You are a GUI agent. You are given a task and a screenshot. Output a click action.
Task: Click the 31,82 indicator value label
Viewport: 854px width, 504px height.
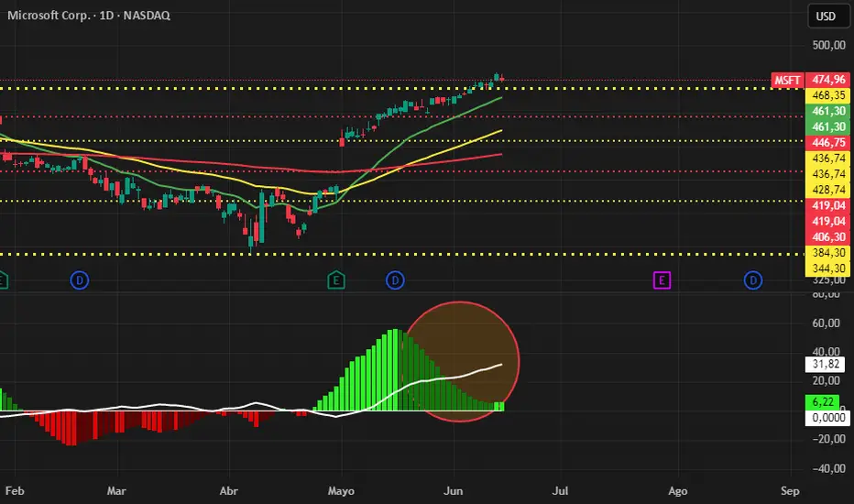[825, 364]
